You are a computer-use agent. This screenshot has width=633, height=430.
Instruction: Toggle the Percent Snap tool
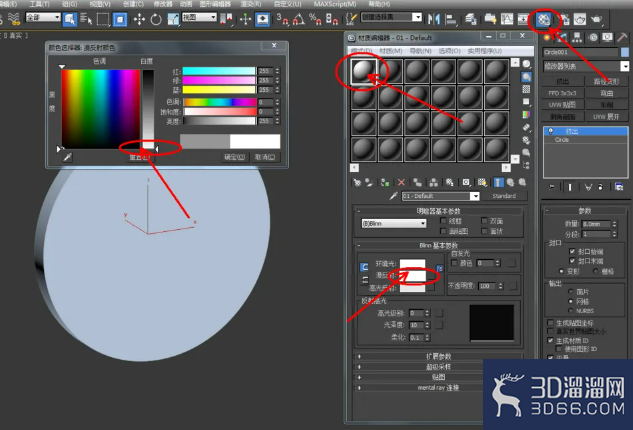click(x=315, y=19)
